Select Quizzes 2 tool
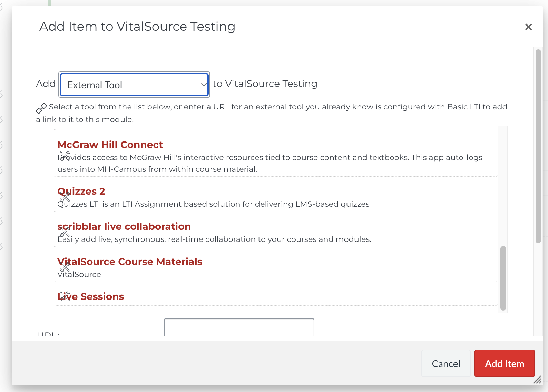548x392 pixels. (81, 191)
